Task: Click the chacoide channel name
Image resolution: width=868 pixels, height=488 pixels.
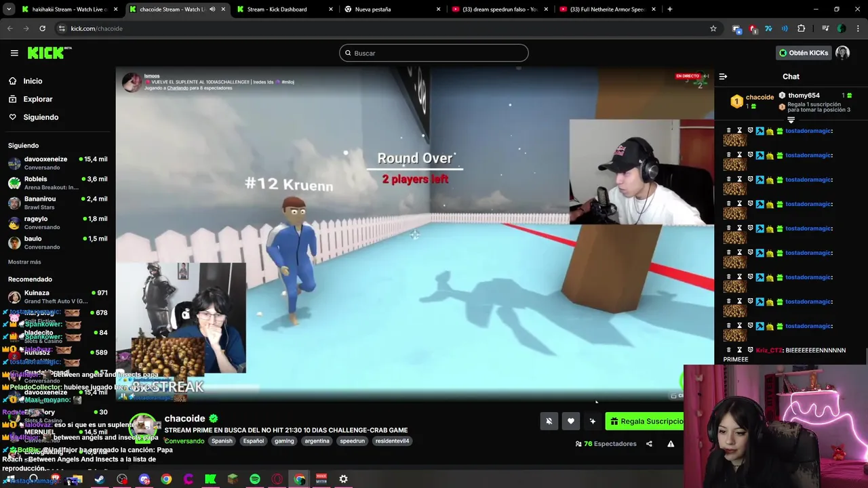Action: tap(184, 418)
